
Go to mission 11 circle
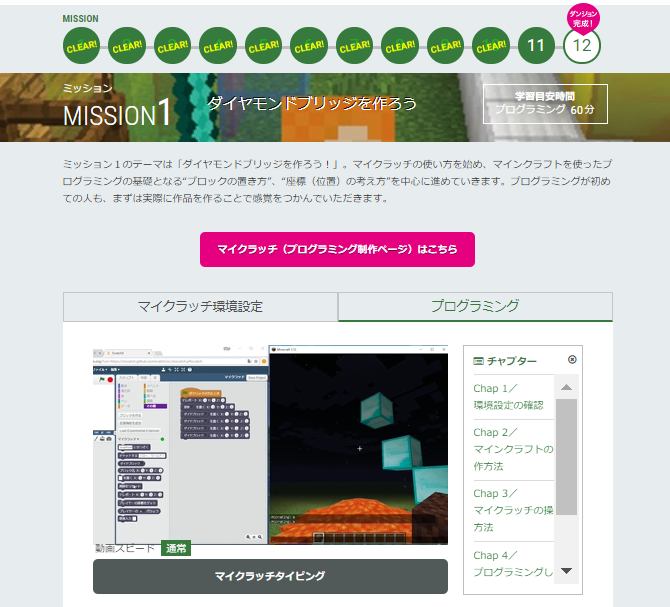coord(536,46)
